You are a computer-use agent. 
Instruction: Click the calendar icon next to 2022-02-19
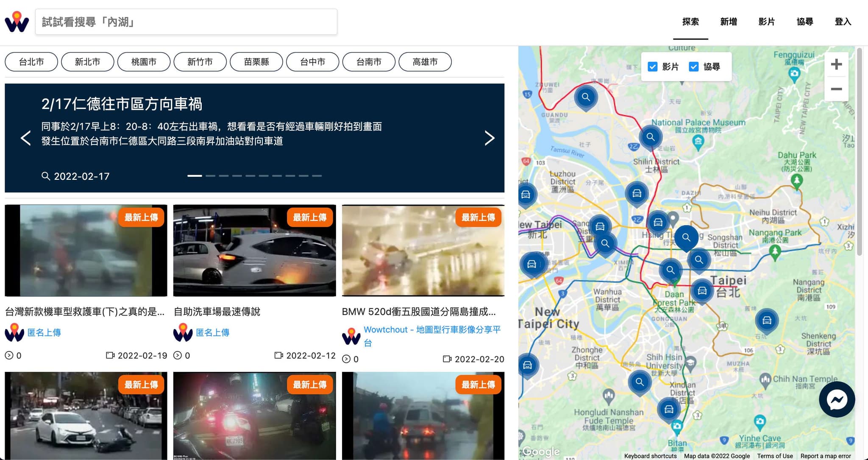[111, 356]
